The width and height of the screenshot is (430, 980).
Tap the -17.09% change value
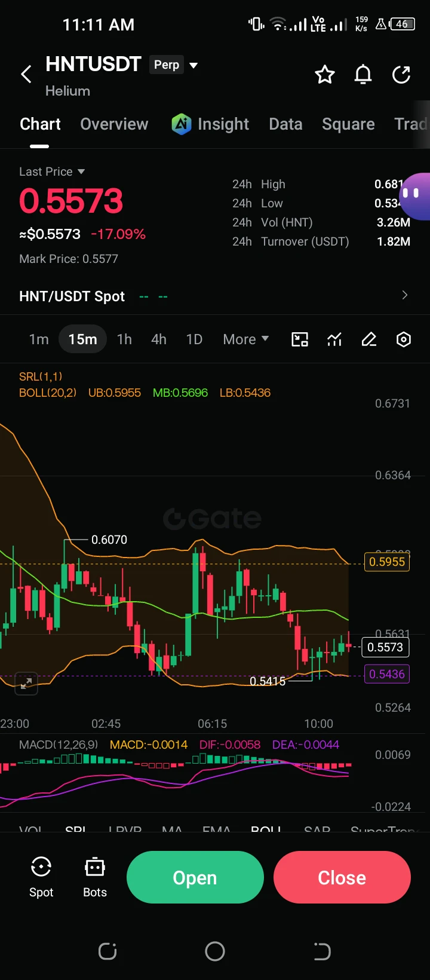click(118, 234)
